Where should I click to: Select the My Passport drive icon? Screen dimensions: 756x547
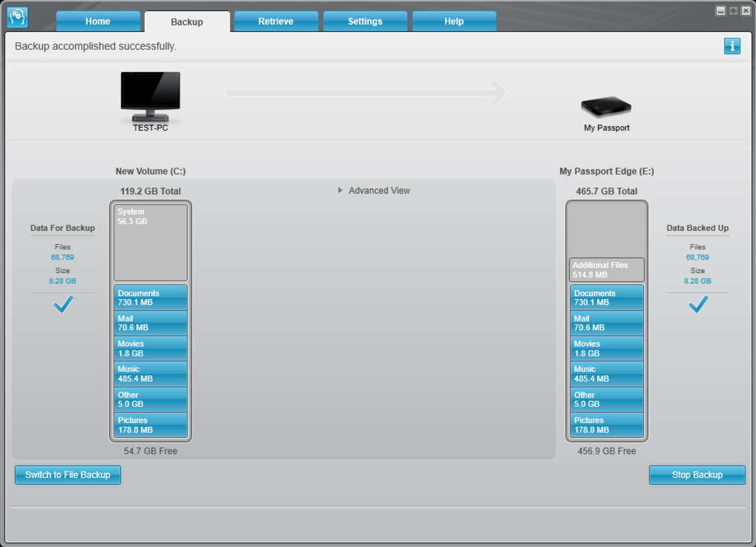tap(606, 106)
